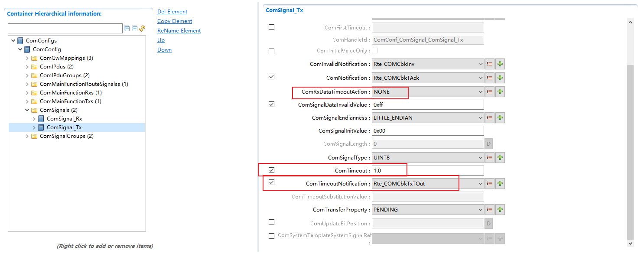Screen dimensions: 644x254
Task: Click the ComSignalInitValue input field
Action: [x=428, y=131]
